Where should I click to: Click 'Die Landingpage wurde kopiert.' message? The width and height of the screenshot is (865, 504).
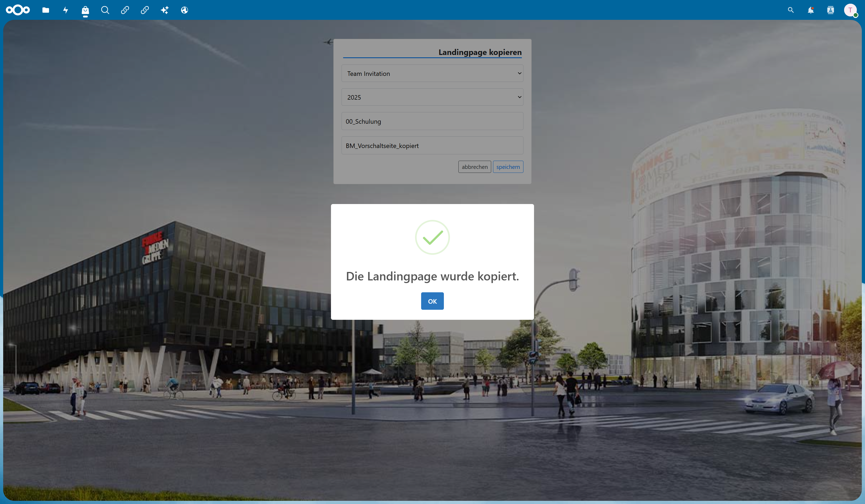pyautogui.click(x=432, y=276)
